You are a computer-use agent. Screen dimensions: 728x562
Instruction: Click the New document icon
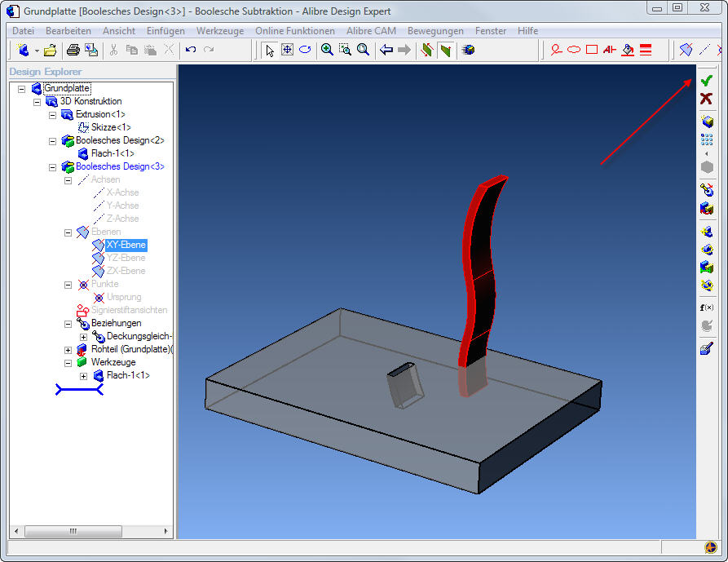pos(23,50)
